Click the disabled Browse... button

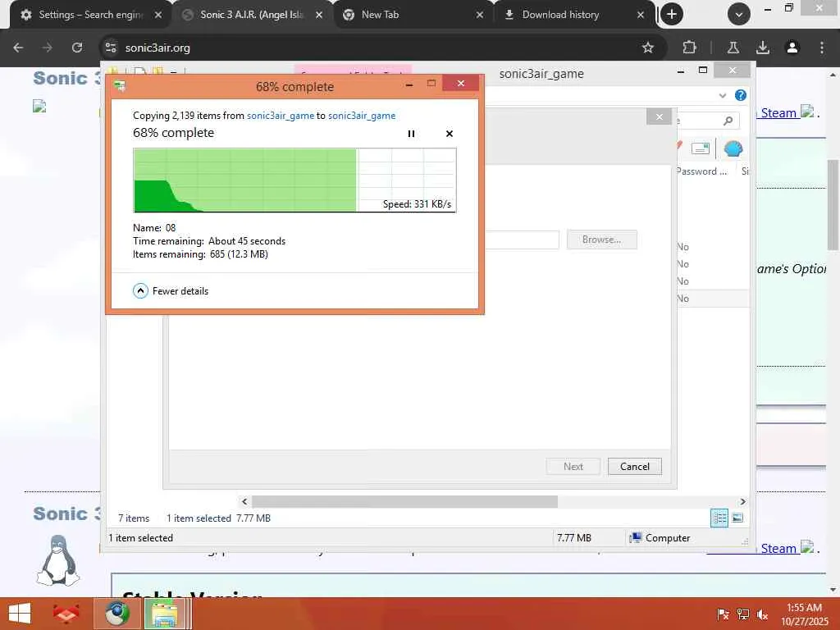tap(601, 240)
